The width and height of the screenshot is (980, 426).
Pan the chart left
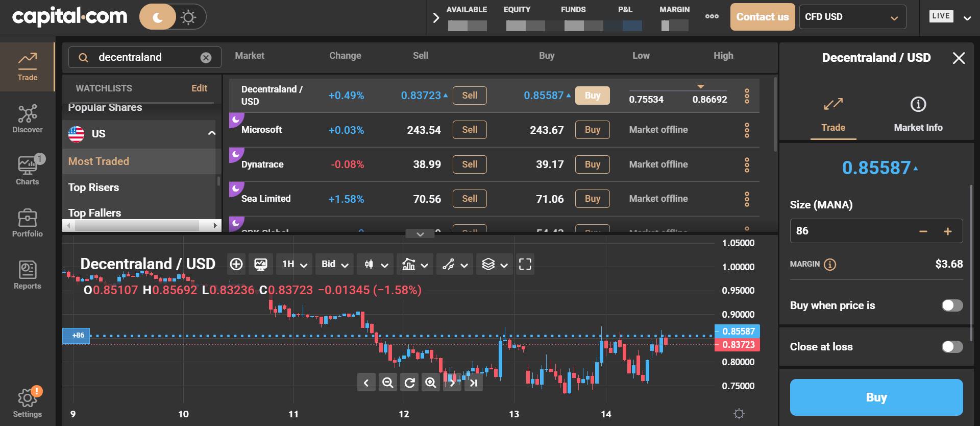click(366, 383)
